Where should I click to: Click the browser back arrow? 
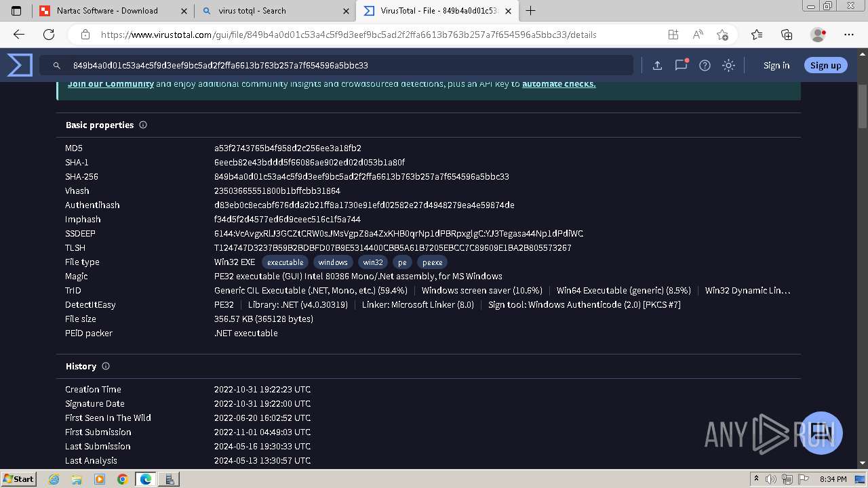[19, 35]
